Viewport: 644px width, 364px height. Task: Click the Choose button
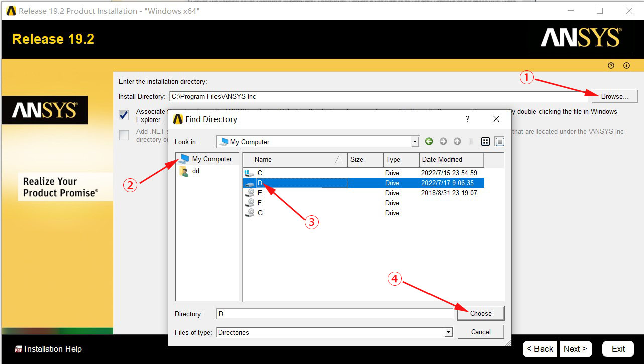481,313
